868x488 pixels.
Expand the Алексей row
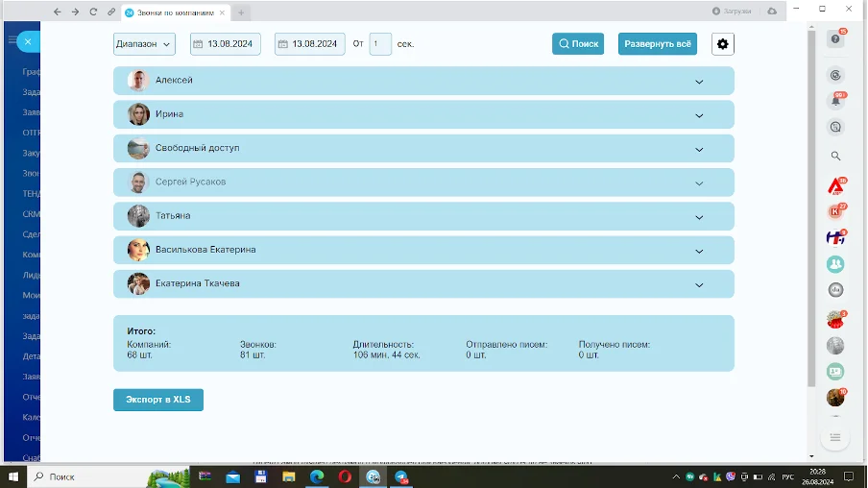coord(699,82)
